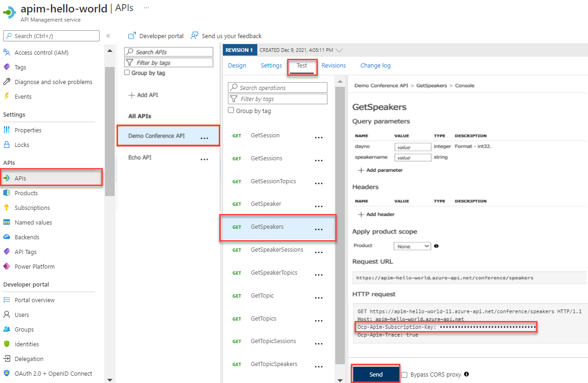Click the Diagnose and solve problems wrench icon
588x383 pixels.
[6, 82]
